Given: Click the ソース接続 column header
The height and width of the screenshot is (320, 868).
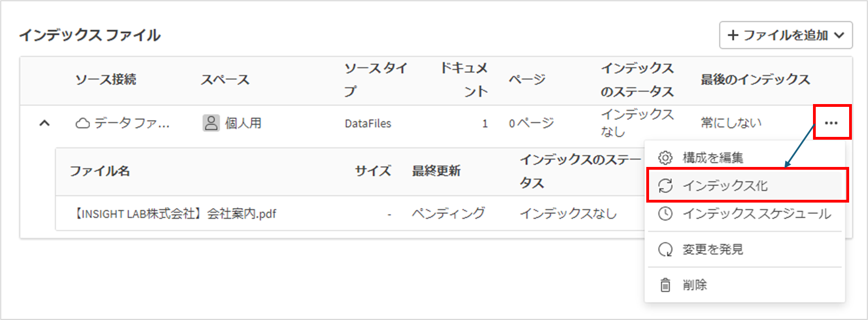Looking at the screenshot, I should point(106,80).
